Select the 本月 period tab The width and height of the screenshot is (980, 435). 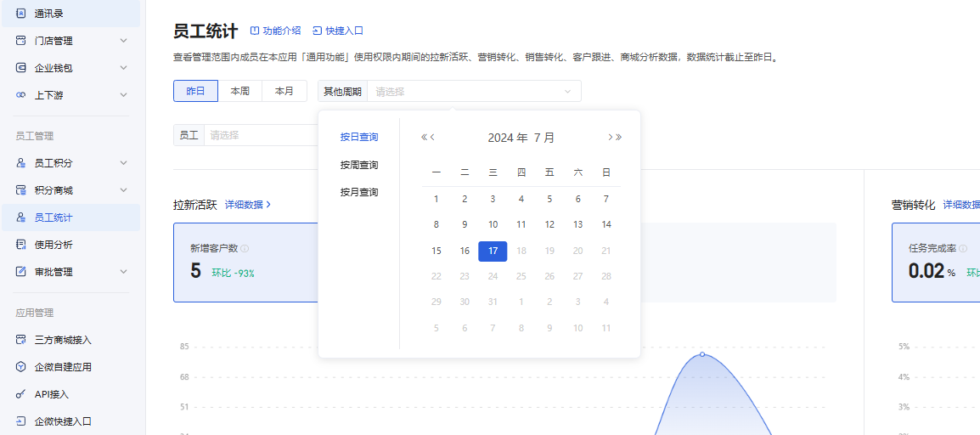coord(284,91)
